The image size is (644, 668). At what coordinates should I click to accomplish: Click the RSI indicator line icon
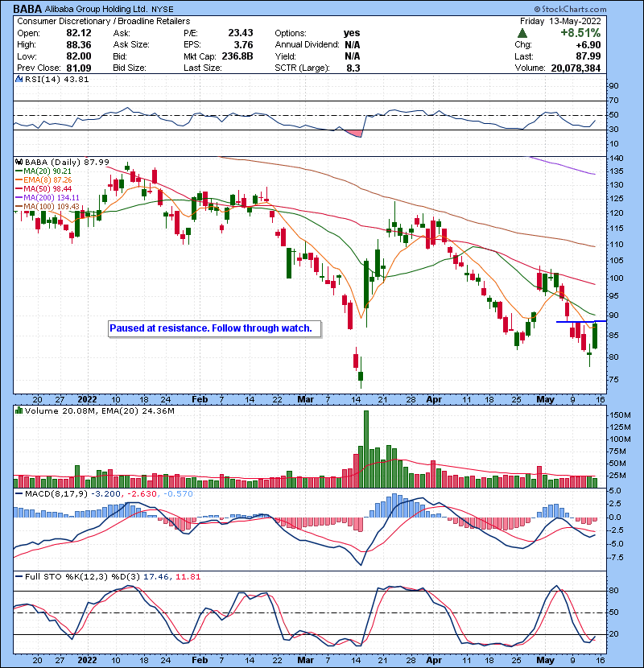pos(19,79)
